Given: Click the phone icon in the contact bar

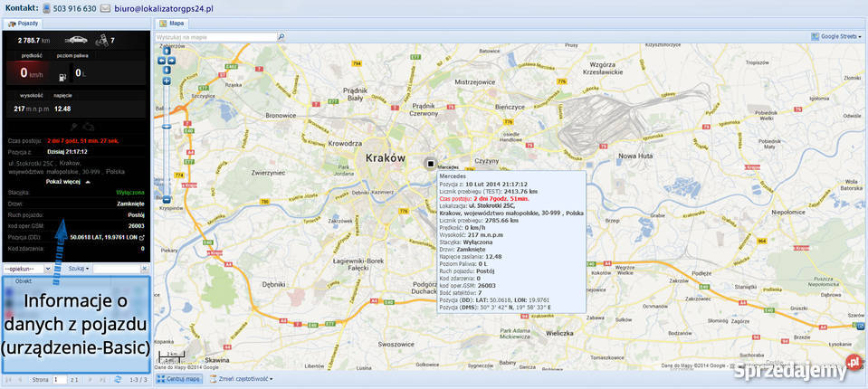Looking at the screenshot, I should [46, 8].
